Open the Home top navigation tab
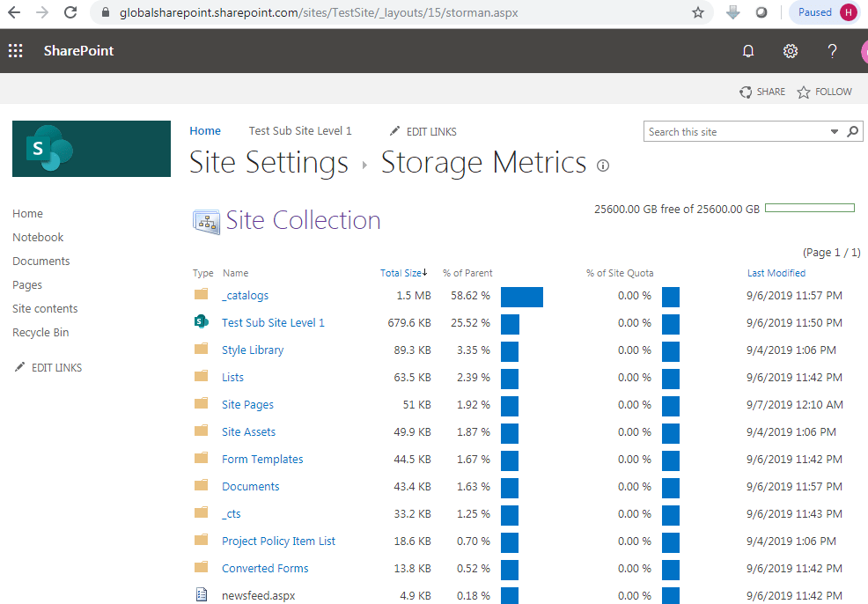 [x=205, y=131]
